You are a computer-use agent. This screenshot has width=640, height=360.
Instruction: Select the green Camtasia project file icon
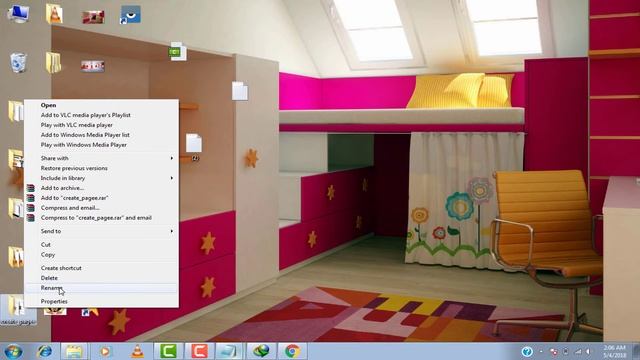pos(178,51)
